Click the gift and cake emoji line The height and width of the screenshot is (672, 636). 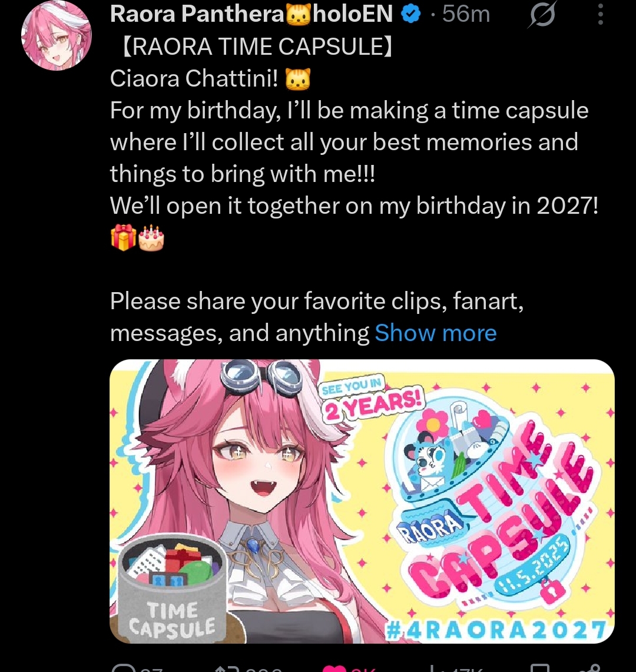tap(137, 238)
